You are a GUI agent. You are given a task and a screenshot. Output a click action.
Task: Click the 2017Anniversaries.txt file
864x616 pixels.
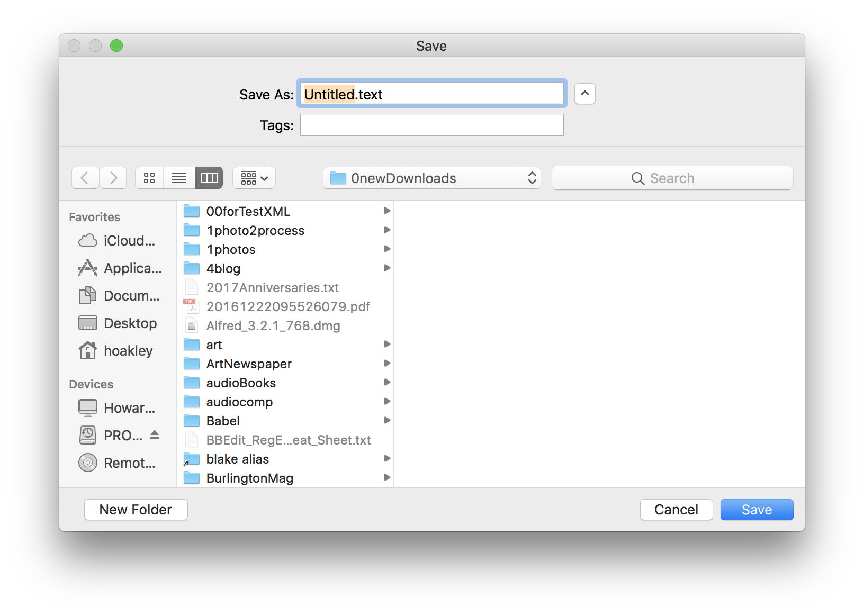pos(285,287)
